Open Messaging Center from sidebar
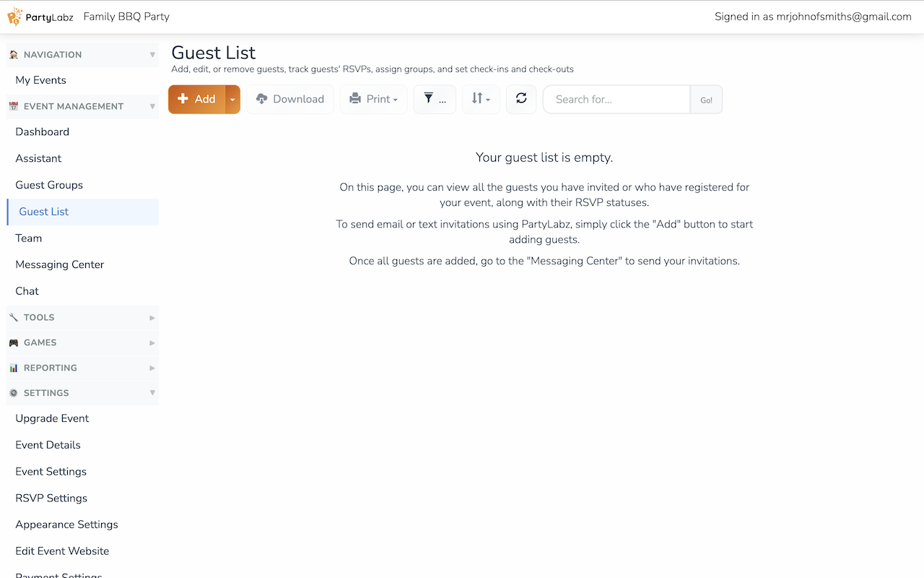 coord(60,264)
